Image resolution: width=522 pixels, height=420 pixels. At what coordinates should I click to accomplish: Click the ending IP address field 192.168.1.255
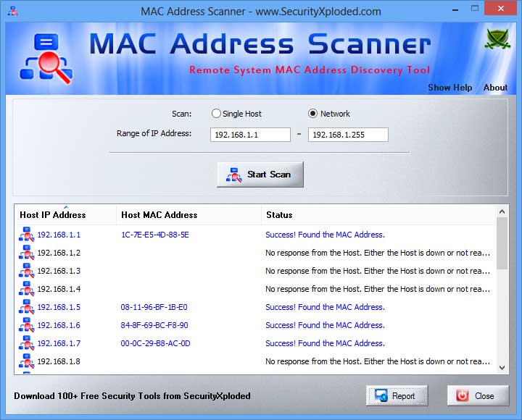coord(348,135)
